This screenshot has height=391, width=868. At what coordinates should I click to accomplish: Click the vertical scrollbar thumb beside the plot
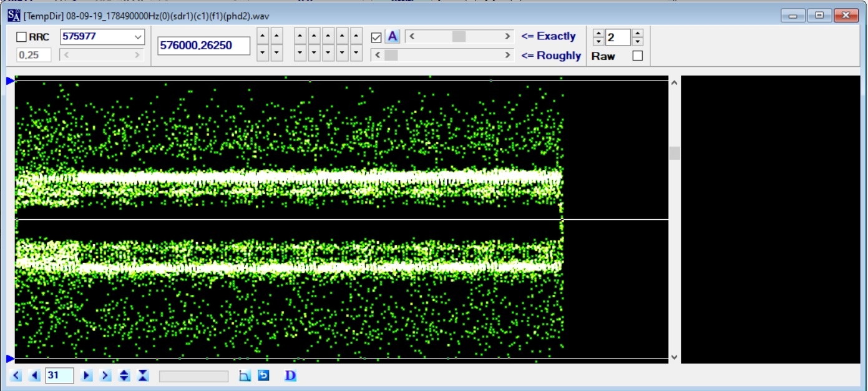point(674,153)
